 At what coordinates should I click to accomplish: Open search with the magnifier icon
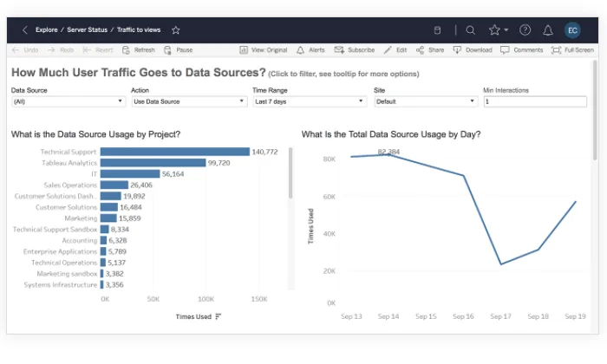point(470,30)
